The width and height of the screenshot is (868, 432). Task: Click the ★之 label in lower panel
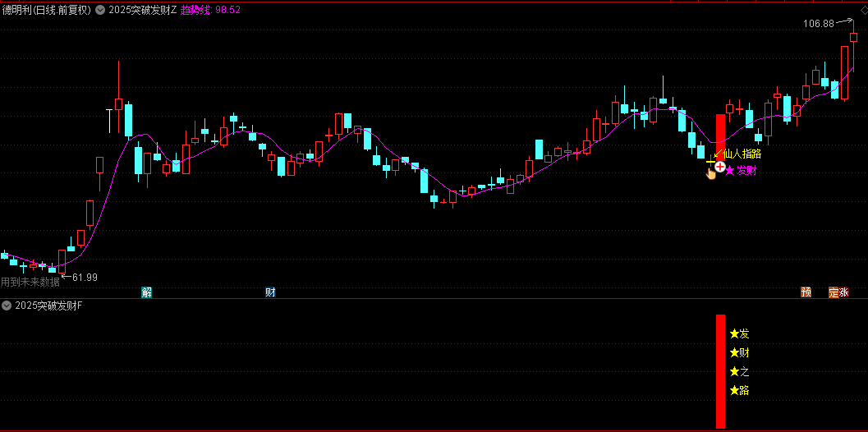coord(740,371)
